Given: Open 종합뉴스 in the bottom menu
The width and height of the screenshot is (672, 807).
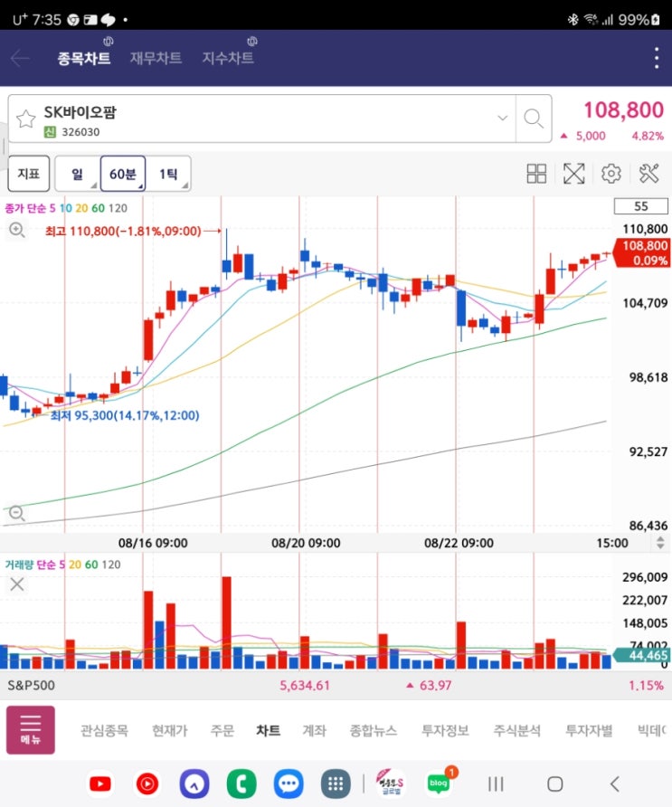Looking at the screenshot, I should pyautogui.click(x=373, y=730).
